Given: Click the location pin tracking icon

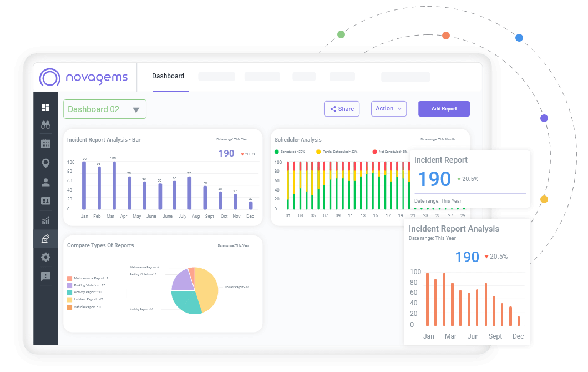Looking at the screenshot, I should tap(45, 163).
